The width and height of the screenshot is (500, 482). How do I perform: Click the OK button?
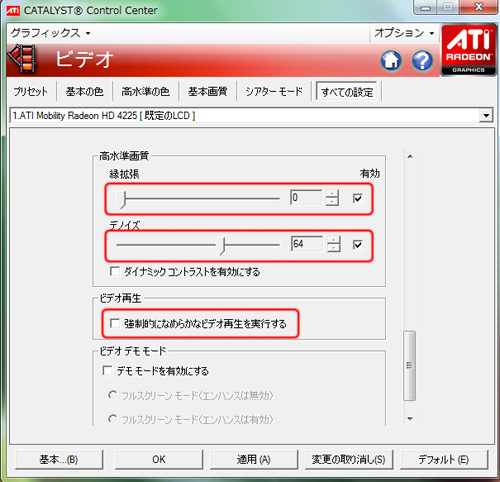coord(159,460)
